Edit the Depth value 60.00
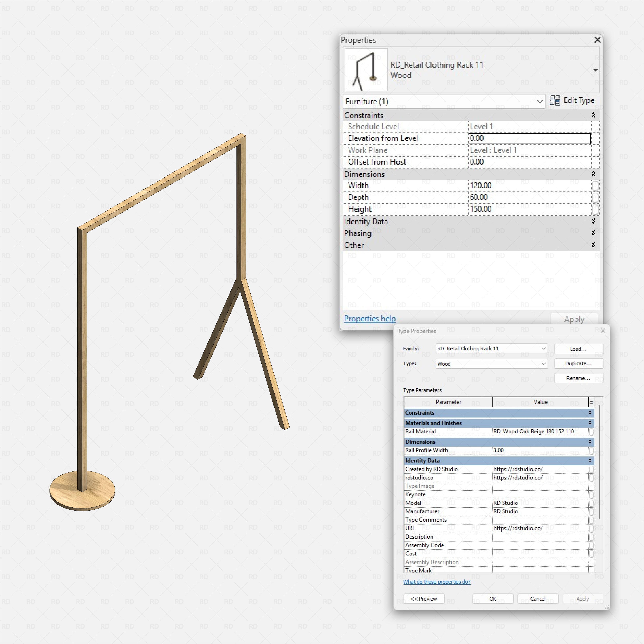Viewport: 644px width, 644px height. (529, 197)
